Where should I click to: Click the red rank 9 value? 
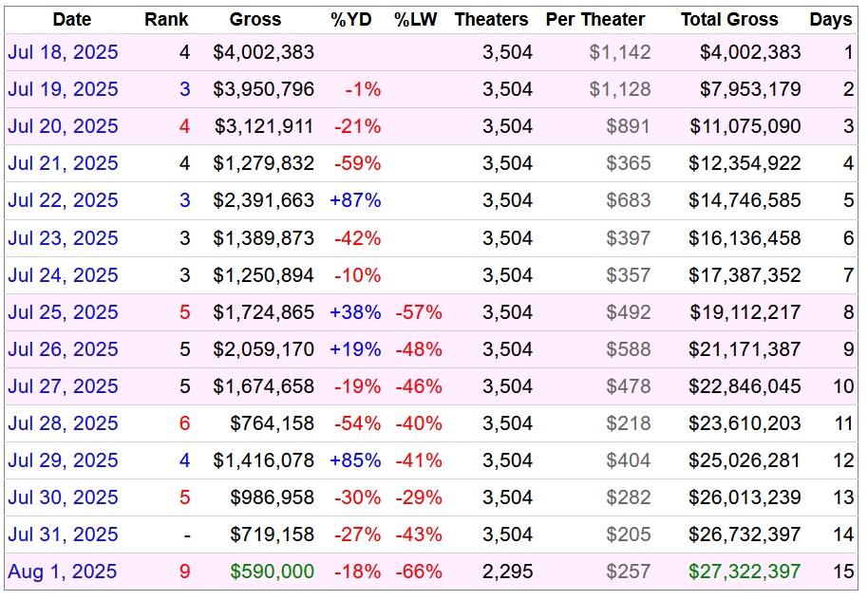185,572
